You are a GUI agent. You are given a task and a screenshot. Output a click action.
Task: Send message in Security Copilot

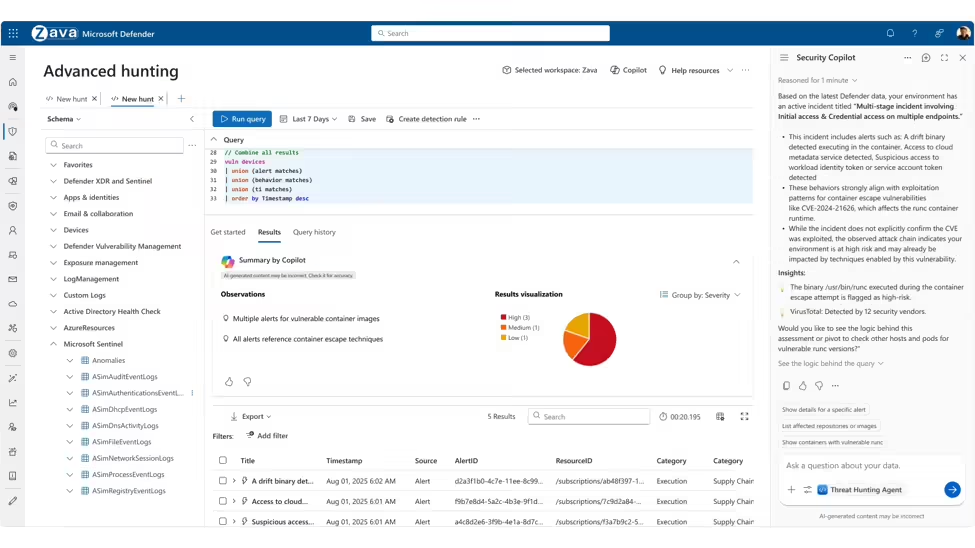click(951, 490)
